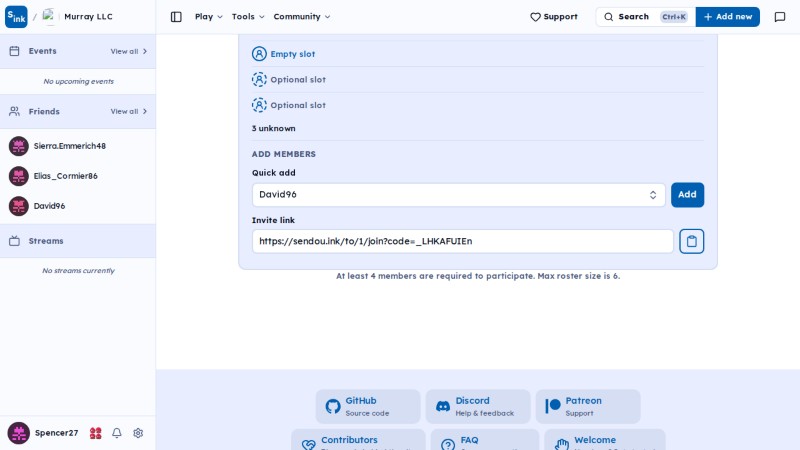800x450 pixels.
Task: Copy invite link with clipboard button
Action: (691, 241)
